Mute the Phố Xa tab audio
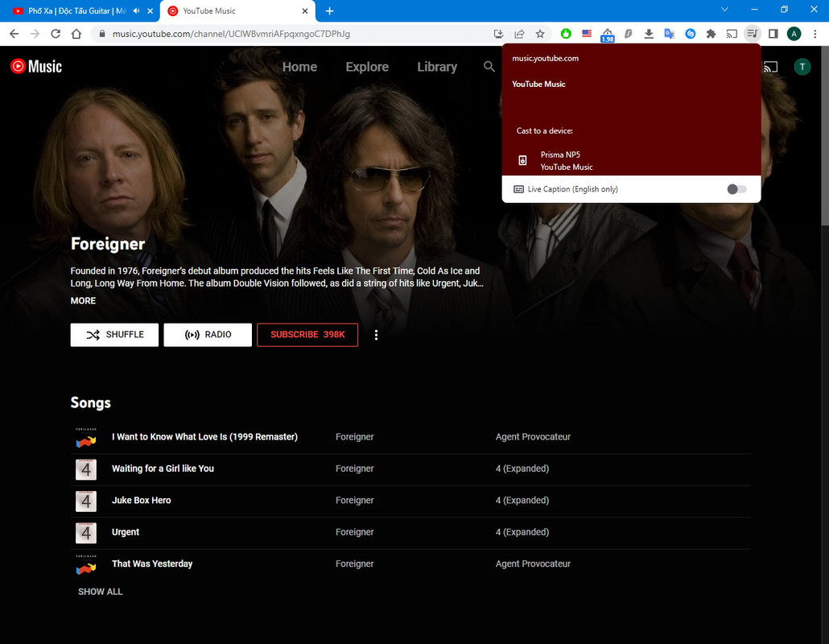Image resolution: width=829 pixels, height=644 pixels. tap(136, 10)
